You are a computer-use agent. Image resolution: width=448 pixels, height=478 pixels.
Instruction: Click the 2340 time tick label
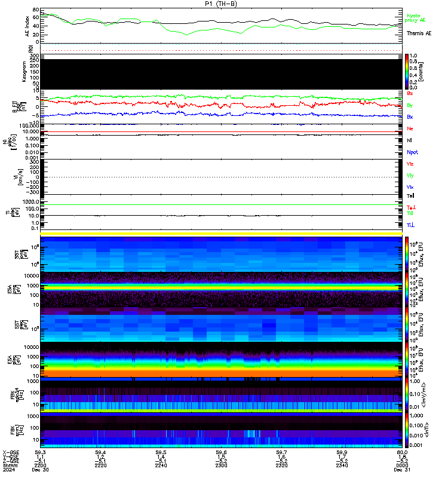pyautogui.click(x=342, y=465)
